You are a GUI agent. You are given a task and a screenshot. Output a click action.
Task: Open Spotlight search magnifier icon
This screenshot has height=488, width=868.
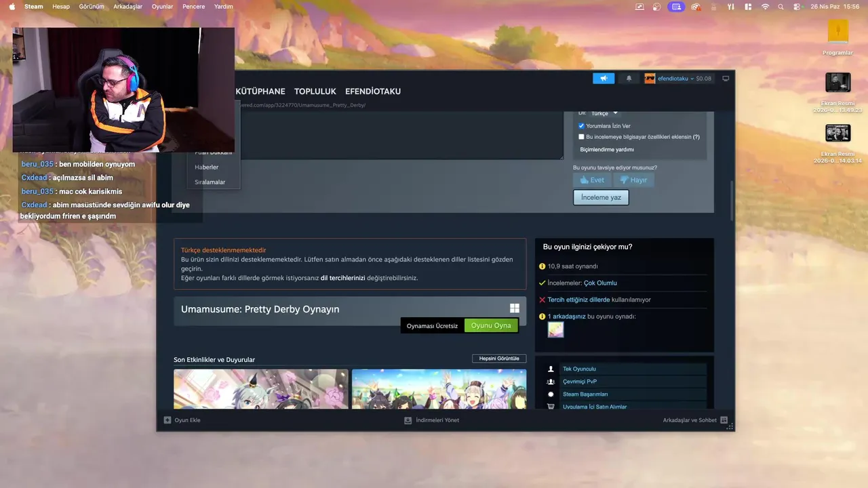pos(781,6)
